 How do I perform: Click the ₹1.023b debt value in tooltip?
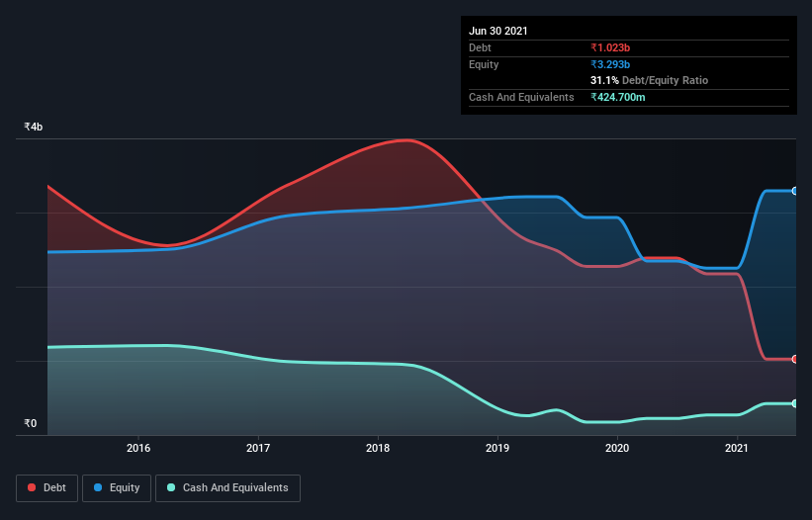pyautogui.click(x=610, y=47)
